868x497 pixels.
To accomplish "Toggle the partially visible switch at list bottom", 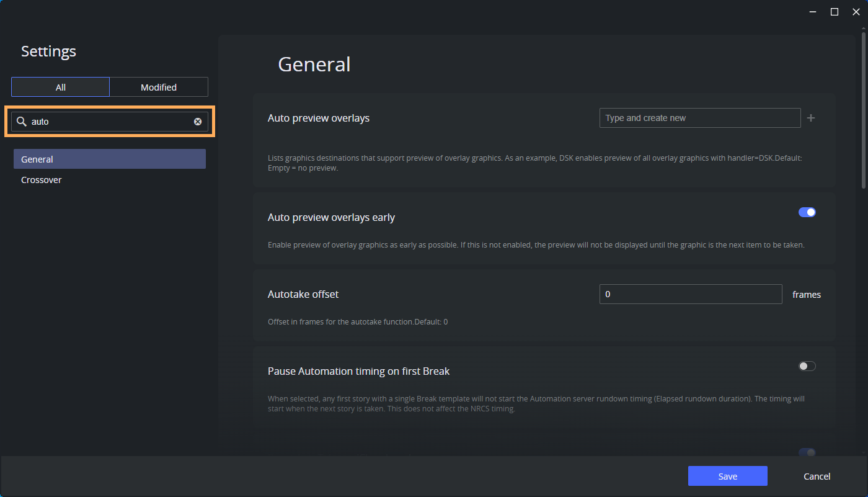I will pos(807,452).
